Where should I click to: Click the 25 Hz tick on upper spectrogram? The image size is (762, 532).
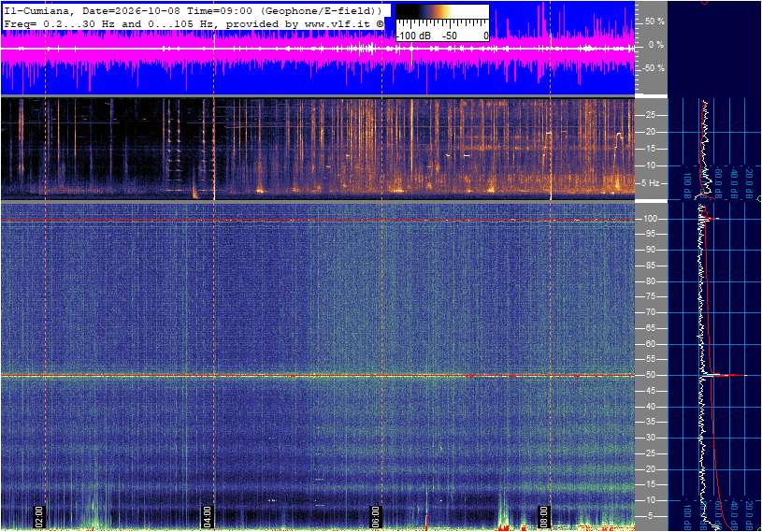(x=650, y=115)
